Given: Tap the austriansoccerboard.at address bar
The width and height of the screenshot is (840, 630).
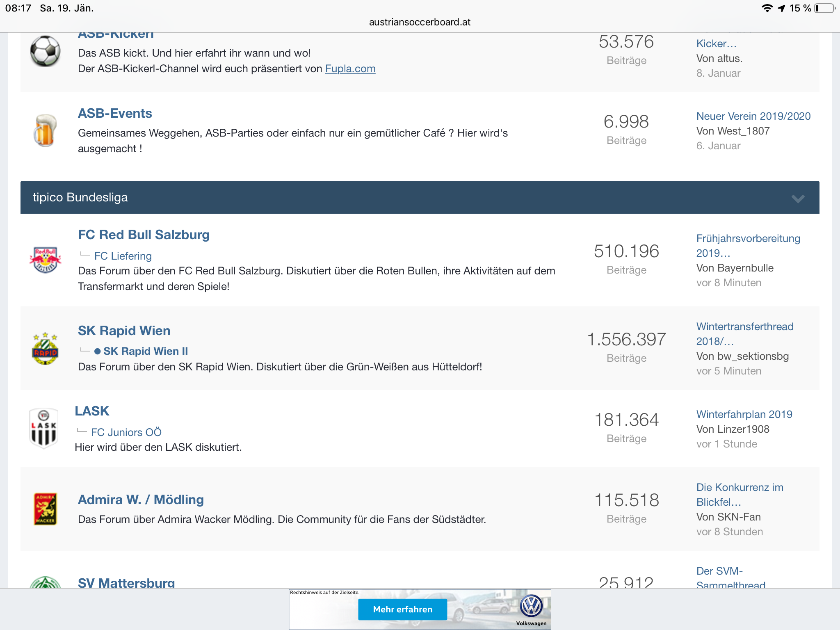Looking at the screenshot, I should [420, 22].
